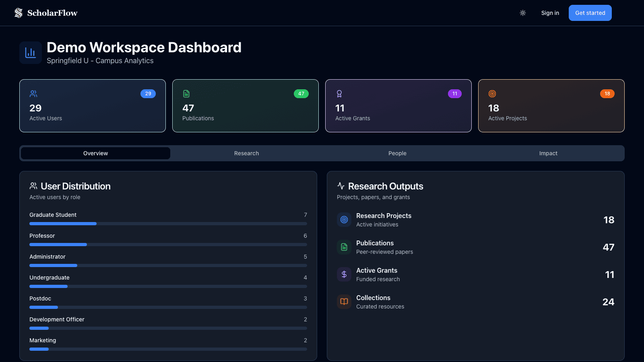
Task: Click the Graduate Student label
Action: pos(53,215)
